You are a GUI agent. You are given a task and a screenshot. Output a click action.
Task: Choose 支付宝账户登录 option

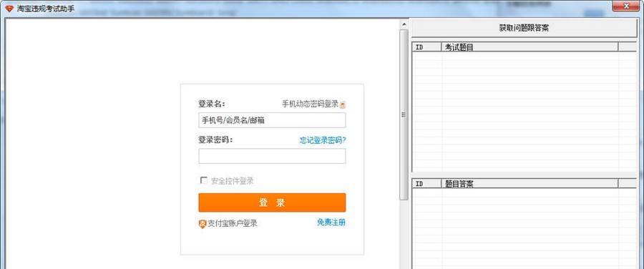(x=233, y=223)
